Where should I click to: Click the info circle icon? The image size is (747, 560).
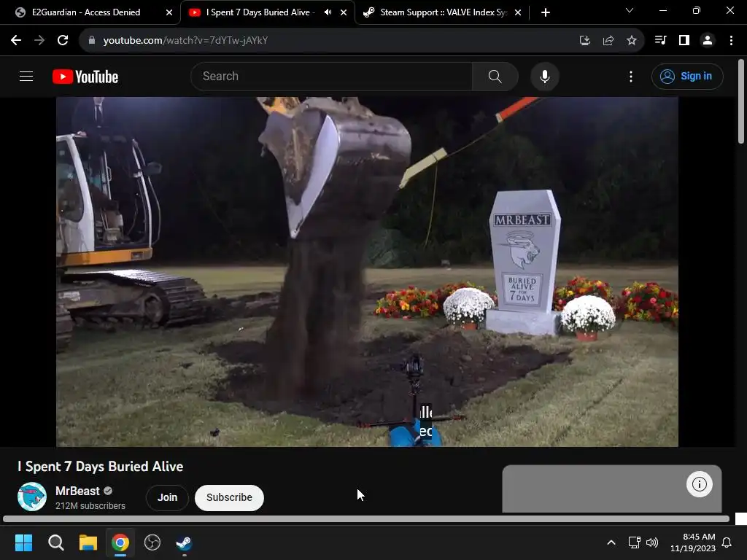(699, 484)
